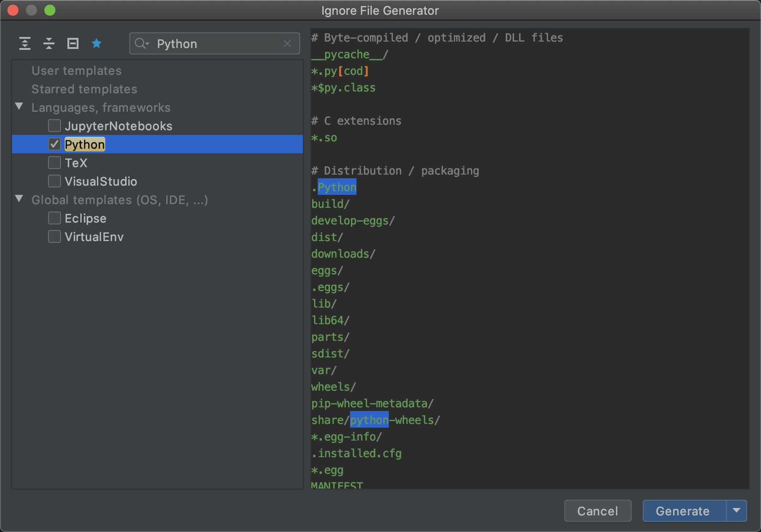
Task: Click the 'share/python-wheels/' preview line
Action: 375,420
